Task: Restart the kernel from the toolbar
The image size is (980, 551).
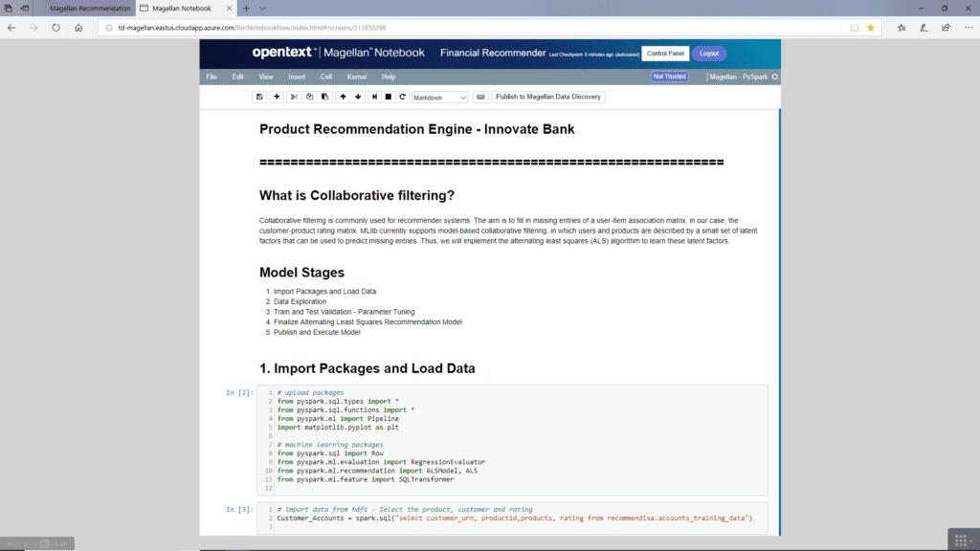Action: pos(403,97)
